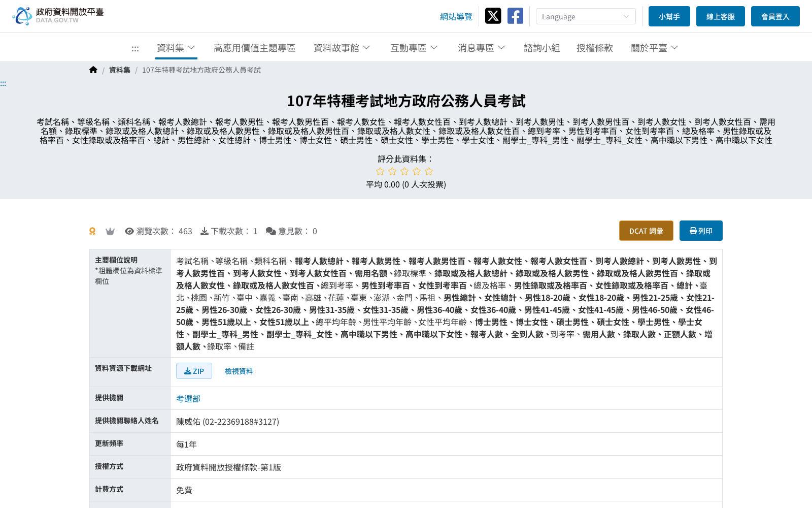Open 高應用價值主題專區 menu item
812x508 pixels.
coord(255,48)
